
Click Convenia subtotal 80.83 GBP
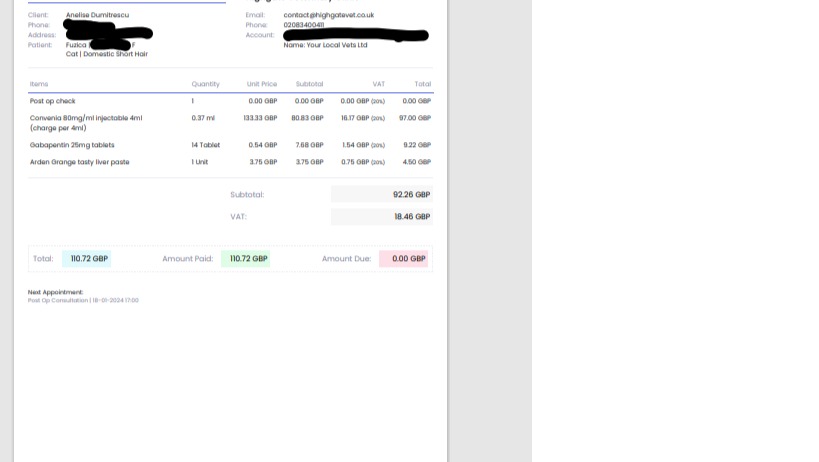tap(307, 118)
